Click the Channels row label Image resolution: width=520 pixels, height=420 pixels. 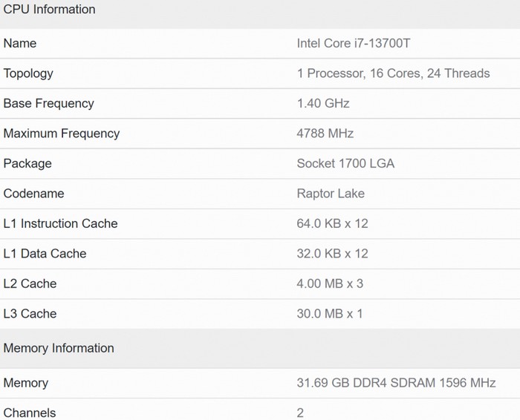click(30, 413)
